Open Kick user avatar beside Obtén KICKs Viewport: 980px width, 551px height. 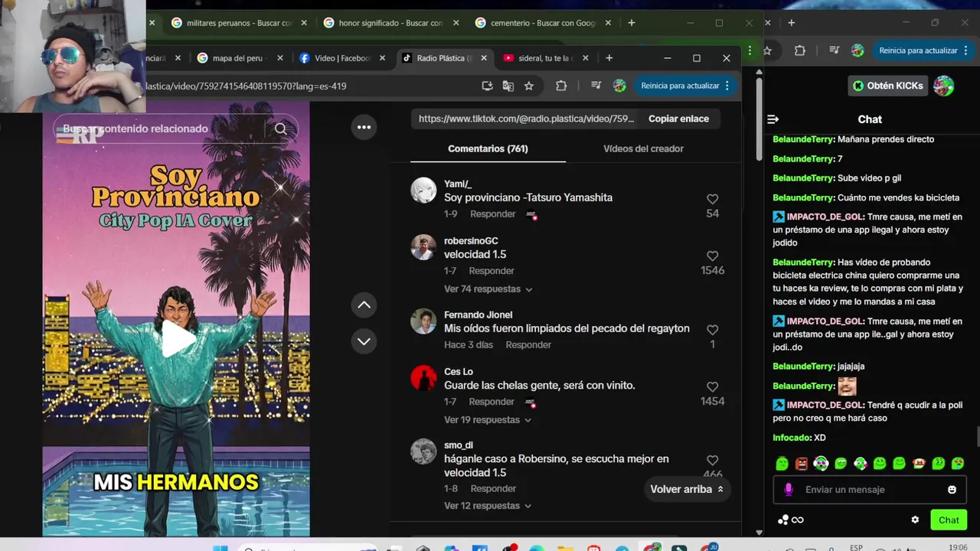(943, 86)
